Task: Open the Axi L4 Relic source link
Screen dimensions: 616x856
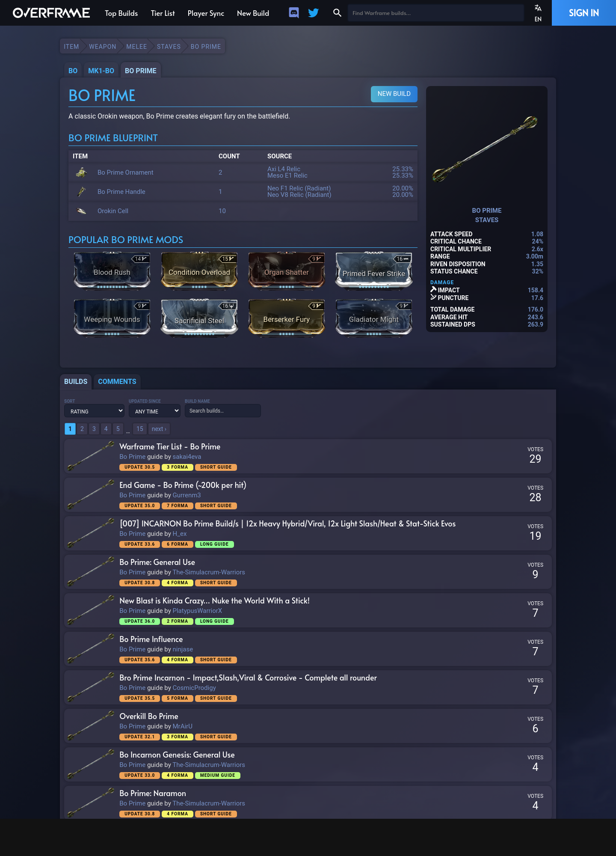Action: point(284,169)
